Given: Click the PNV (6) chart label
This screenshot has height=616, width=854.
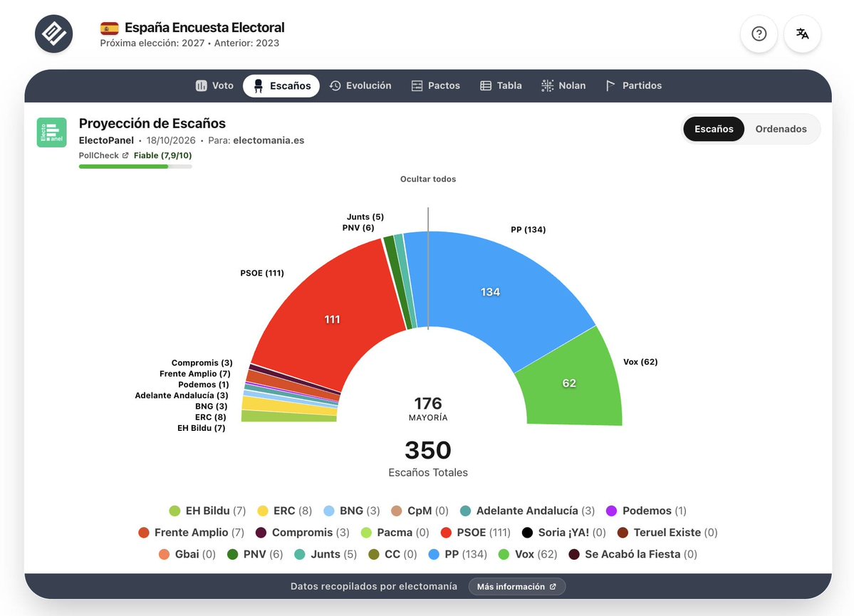Looking at the screenshot, I should tap(358, 228).
